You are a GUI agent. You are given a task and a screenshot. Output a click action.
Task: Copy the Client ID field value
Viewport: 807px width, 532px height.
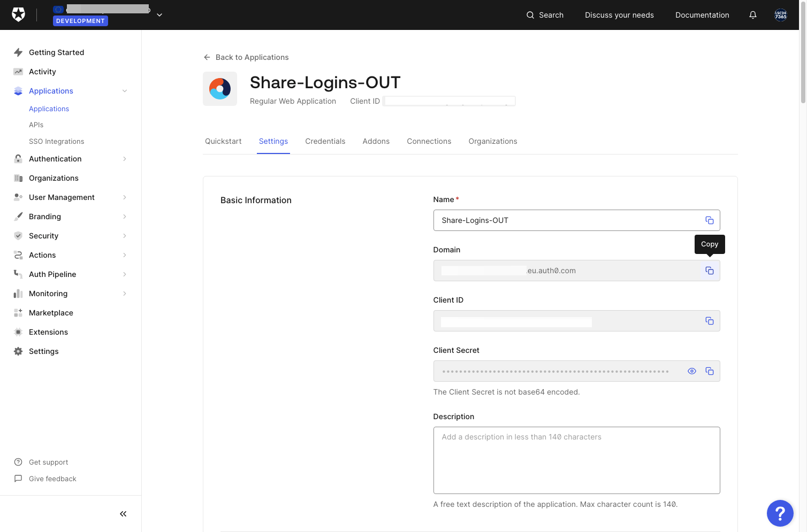point(710,321)
